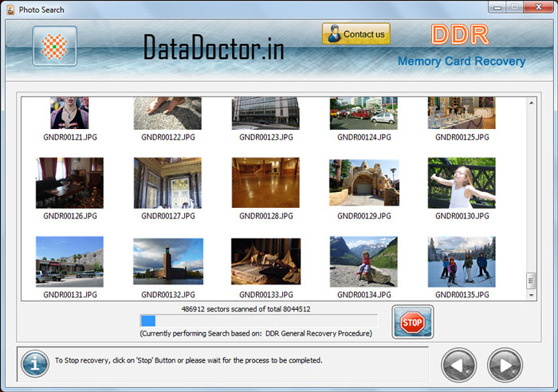
Task: Open the orange checkered DataDoctor logo icon
Action: coord(54,46)
